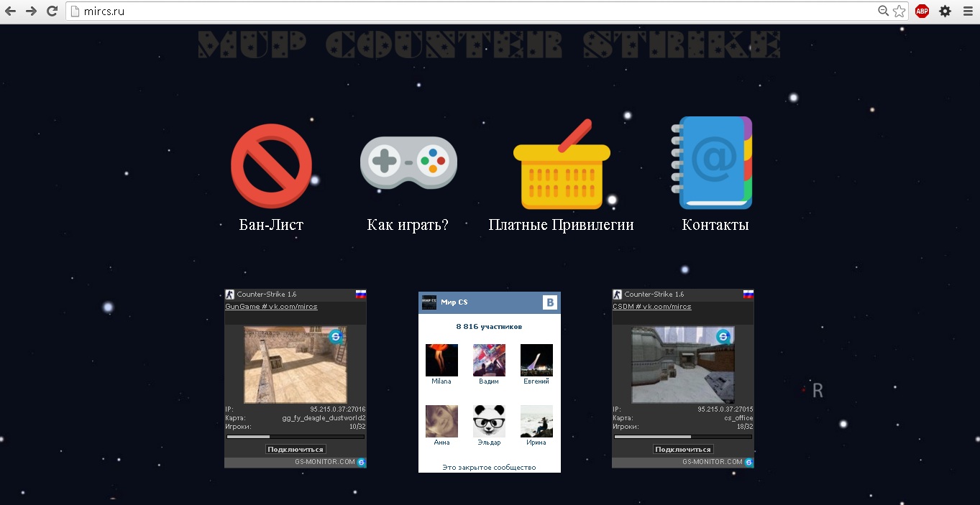The image size is (980, 505).
Task: Open Milana's profile avatar
Action: point(441,360)
